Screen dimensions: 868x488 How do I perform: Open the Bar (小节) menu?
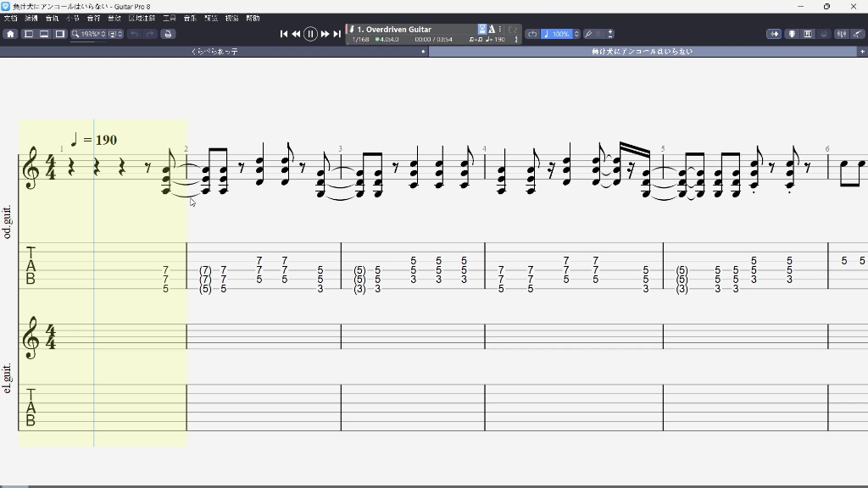tap(73, 19)
